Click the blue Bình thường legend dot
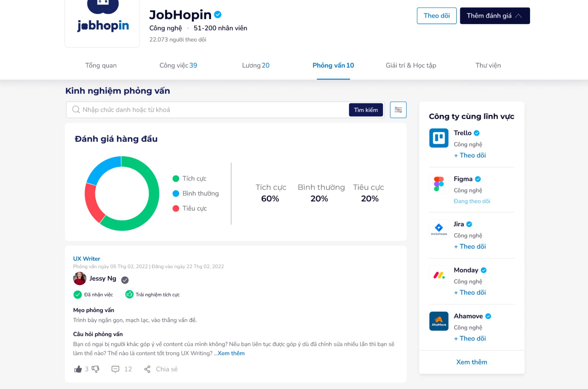 176,194
